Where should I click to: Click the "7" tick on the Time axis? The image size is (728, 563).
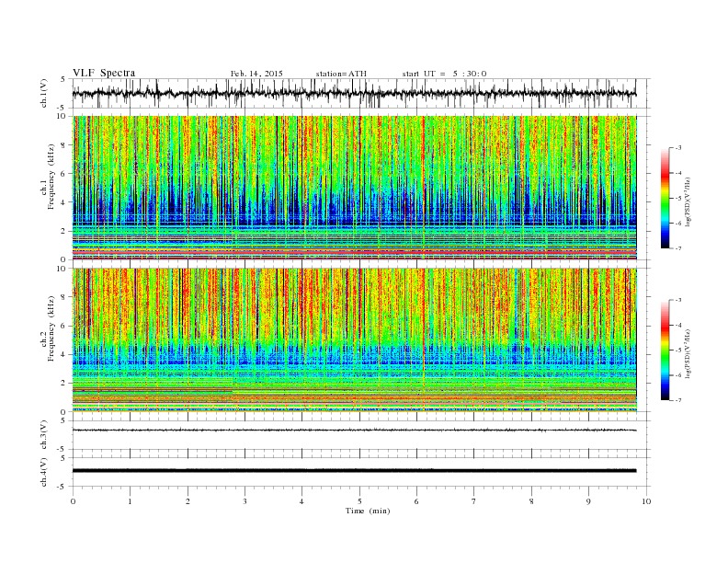pyautogui.click(x=474, y=501)
